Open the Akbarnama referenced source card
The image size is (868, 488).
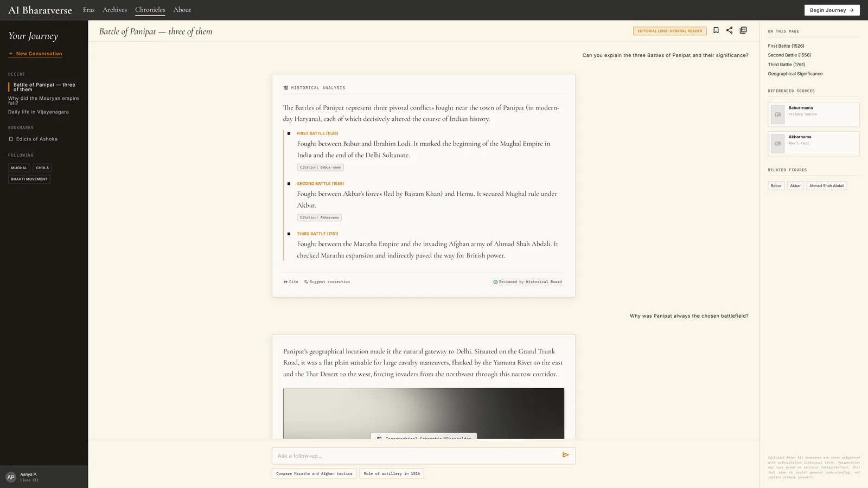814,144
